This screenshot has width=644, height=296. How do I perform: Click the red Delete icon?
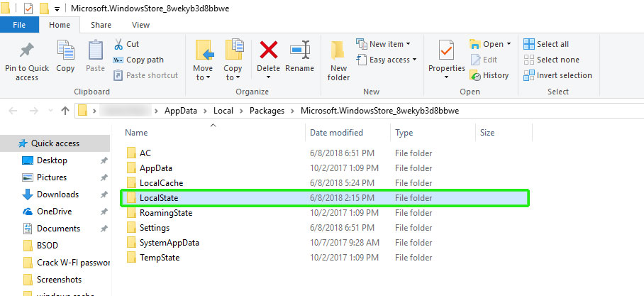(268, 50)
